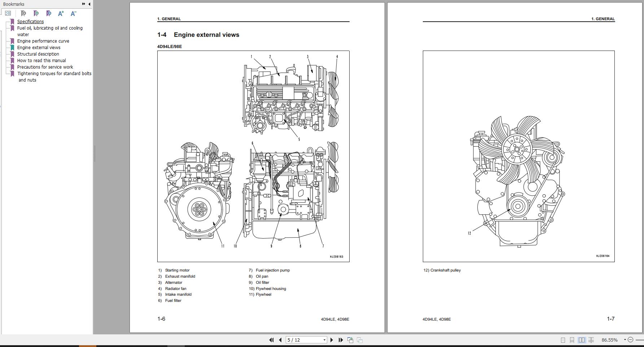
Task: Open the Specifications bookmark
Action: click(x=30, y=21)
